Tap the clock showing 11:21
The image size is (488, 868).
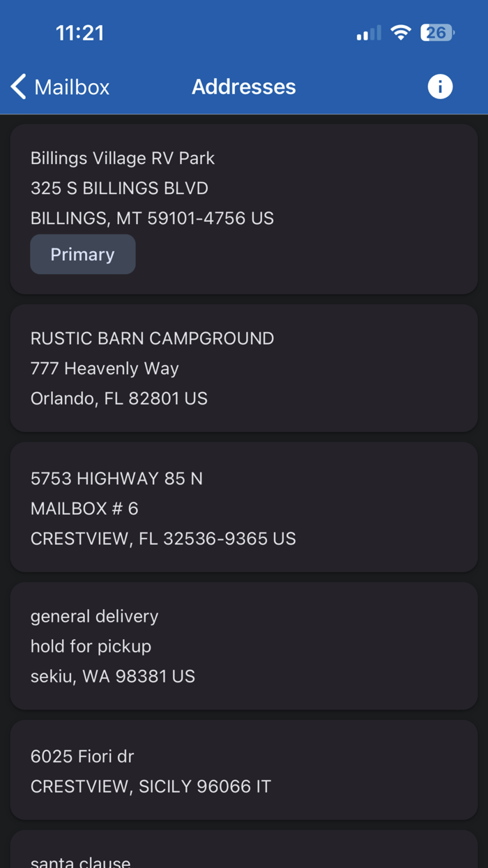(x=80, y=32)
